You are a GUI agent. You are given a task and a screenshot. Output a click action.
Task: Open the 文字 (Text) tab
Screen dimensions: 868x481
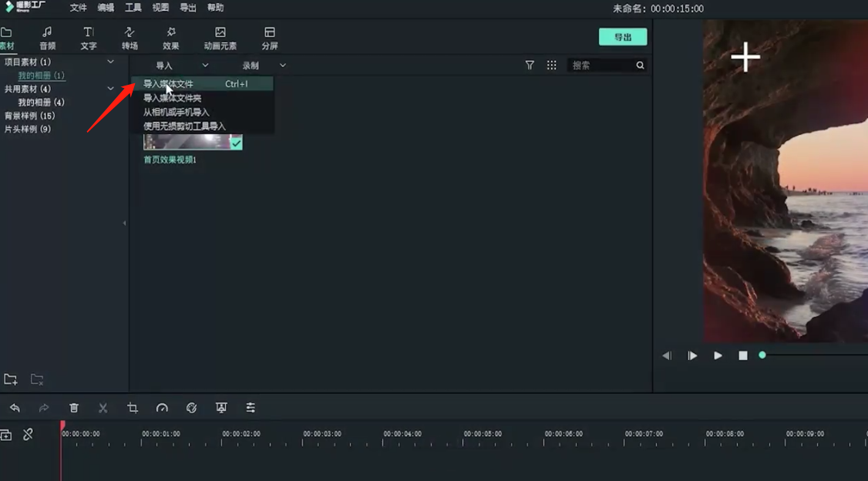88,39
